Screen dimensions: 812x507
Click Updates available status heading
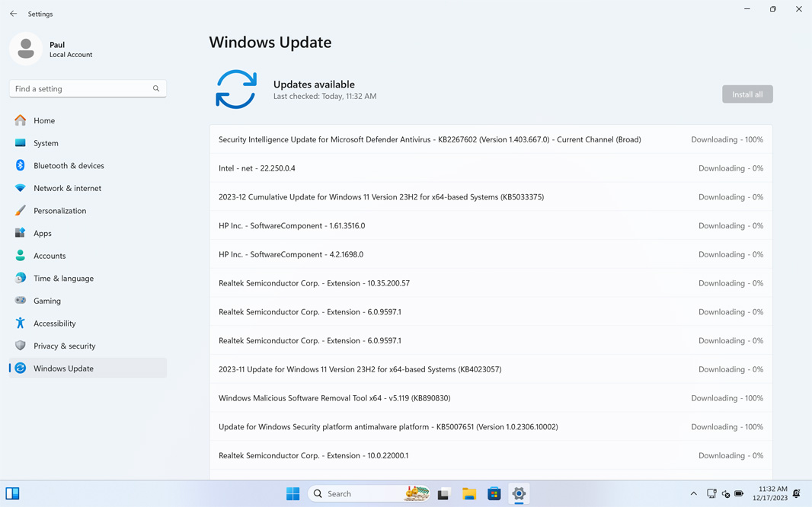(314, 84)
